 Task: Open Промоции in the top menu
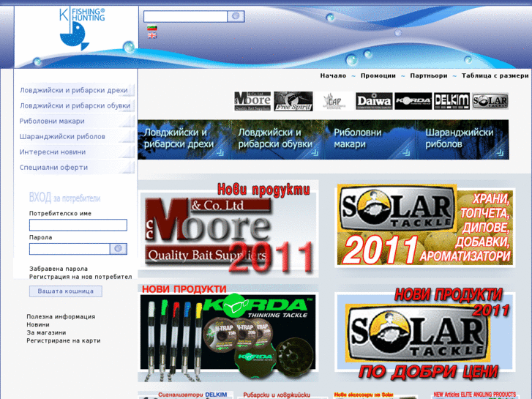pyautogui.click(x=378, y=75)
